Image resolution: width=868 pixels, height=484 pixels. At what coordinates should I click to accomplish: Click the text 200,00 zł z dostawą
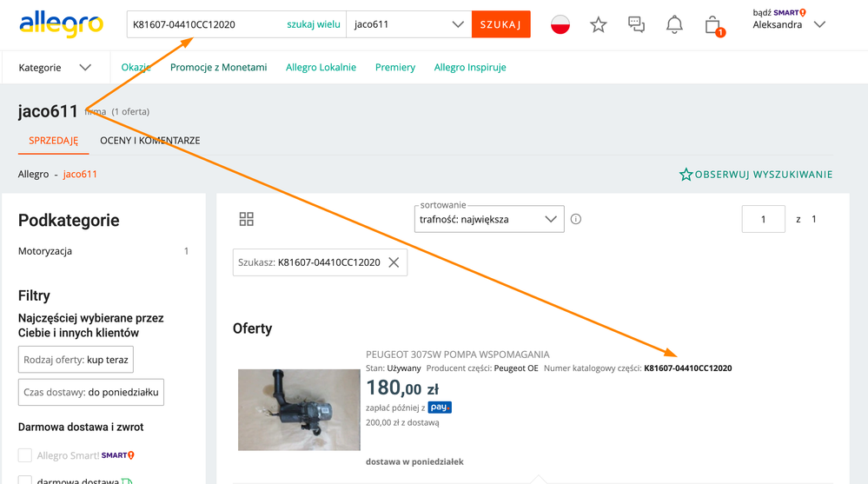pyautogui.click(x=402, y=422)
